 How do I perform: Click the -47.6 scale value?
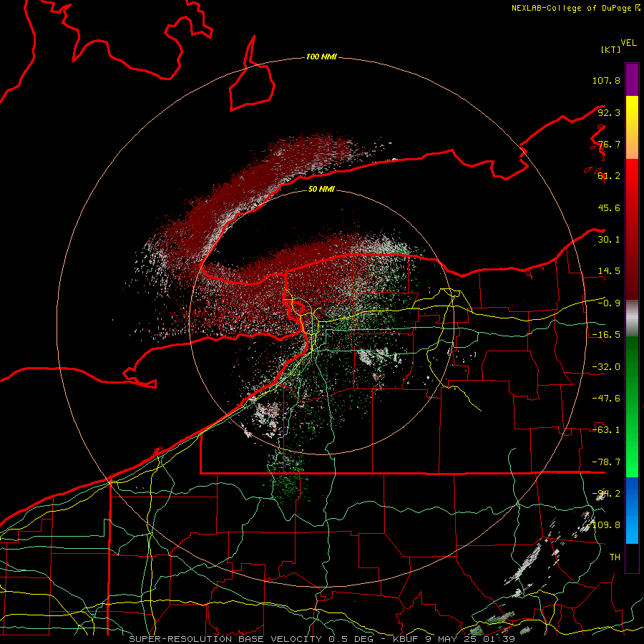[x=606, y=399]
